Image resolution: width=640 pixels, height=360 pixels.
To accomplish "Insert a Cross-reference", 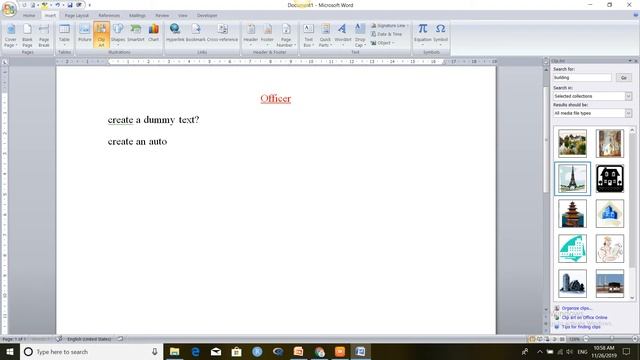I will tap(222, 33).
